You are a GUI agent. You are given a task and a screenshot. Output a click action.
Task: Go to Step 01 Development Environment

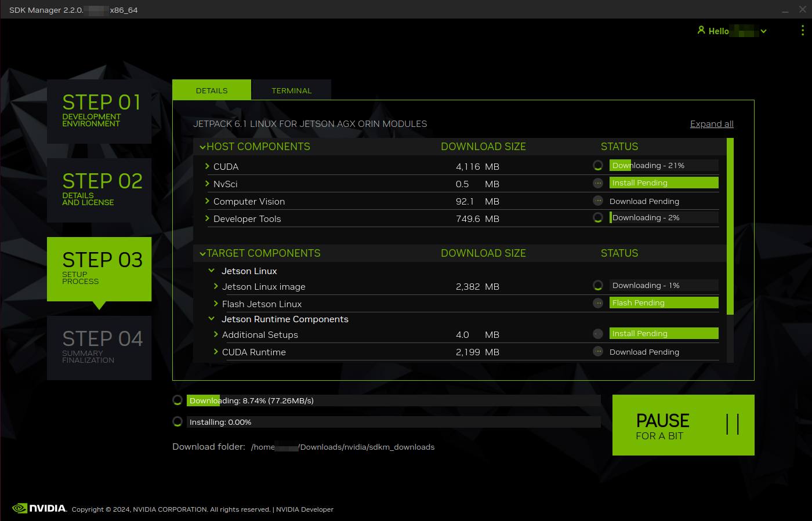(x=99, y=111)
